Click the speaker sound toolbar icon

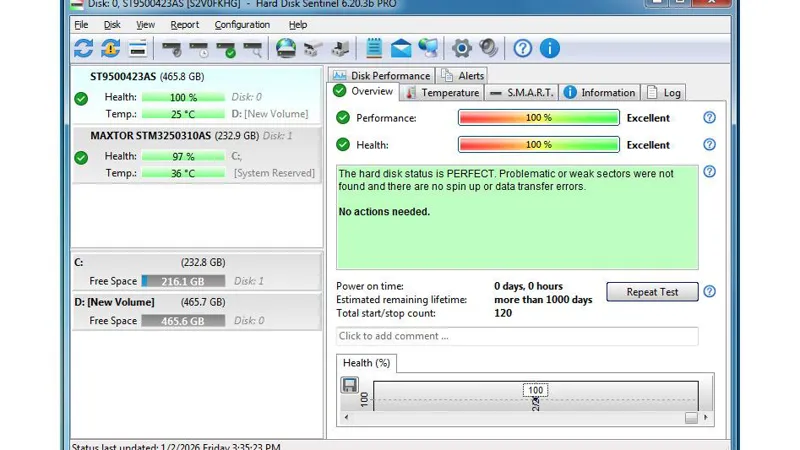click(488, 48)
